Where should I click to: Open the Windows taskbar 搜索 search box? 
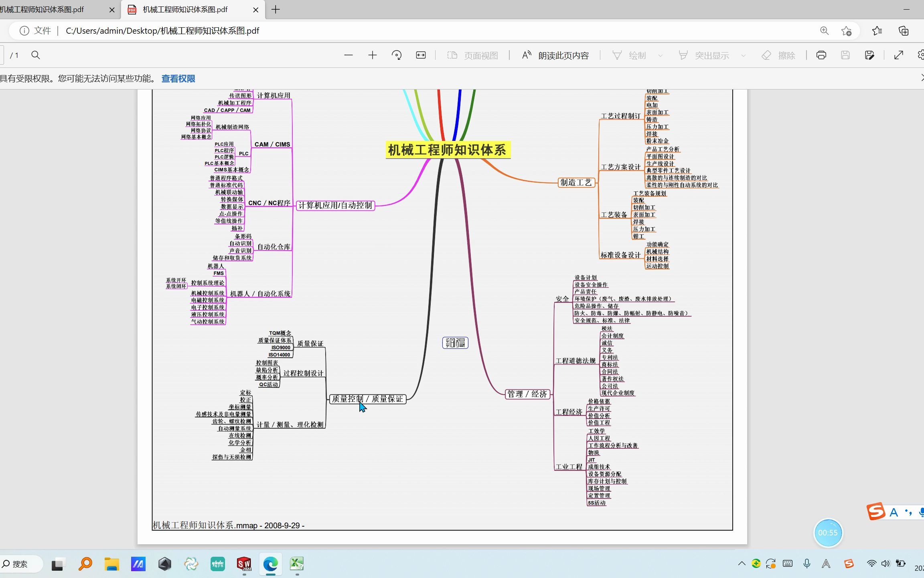coord(21,564)
